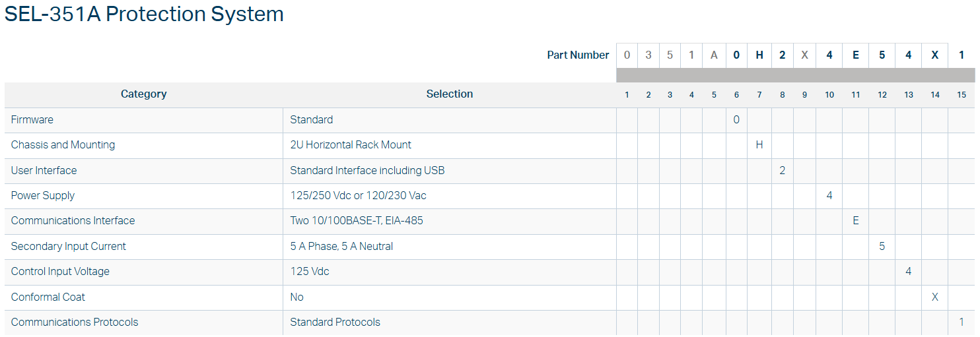Click the '125 Vdc' selection cell

pos(310,272)
